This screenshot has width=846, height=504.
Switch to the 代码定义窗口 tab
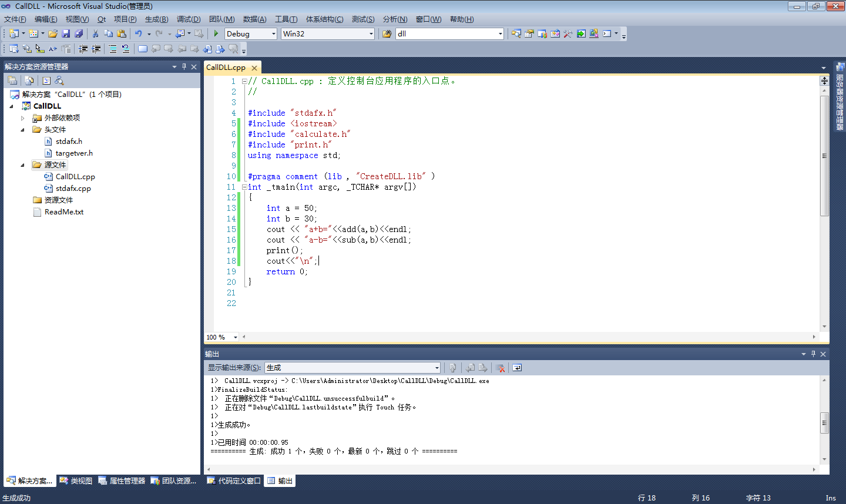(234, 481)
